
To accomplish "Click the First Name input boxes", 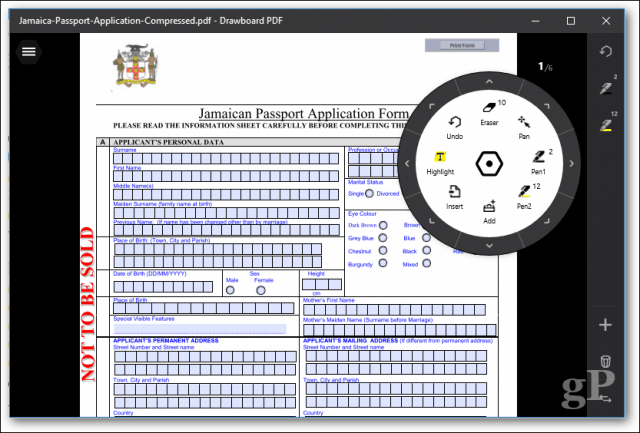I will point(226,176).
